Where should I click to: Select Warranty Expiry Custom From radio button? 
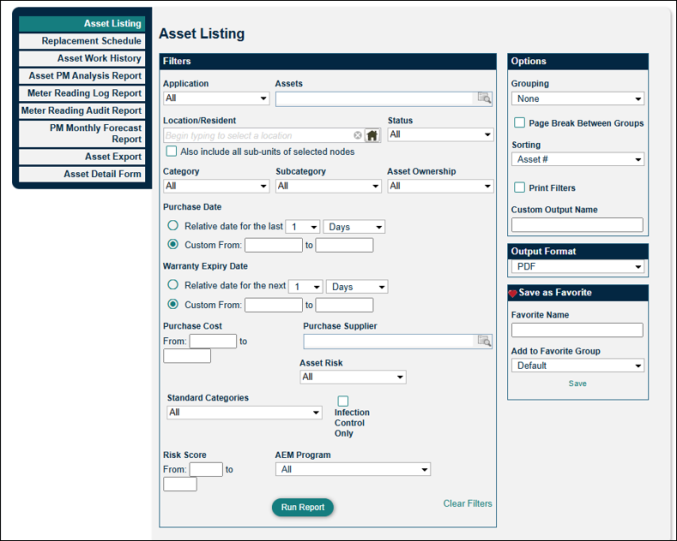(173, 304)
